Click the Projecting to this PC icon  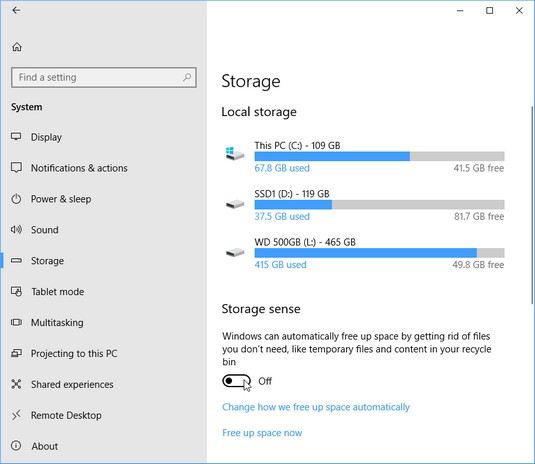[x=16, y=353]
